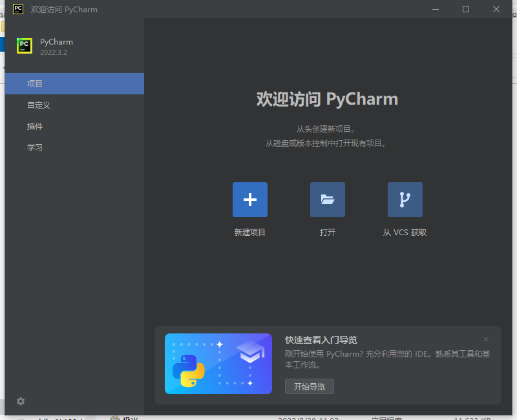
Task: Click the 欢迎访问 PyCharm heading
Action: [327, 99]
